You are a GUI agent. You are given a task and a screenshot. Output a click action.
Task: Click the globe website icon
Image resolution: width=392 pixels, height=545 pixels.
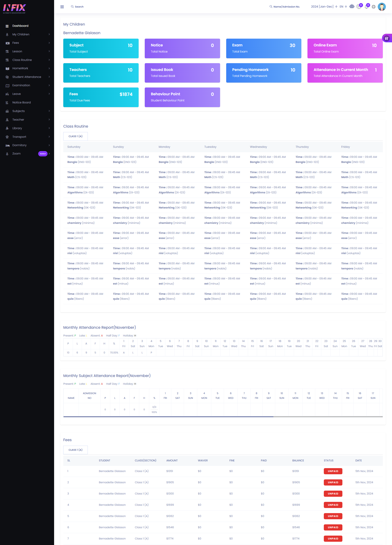(x=373, y=7)
